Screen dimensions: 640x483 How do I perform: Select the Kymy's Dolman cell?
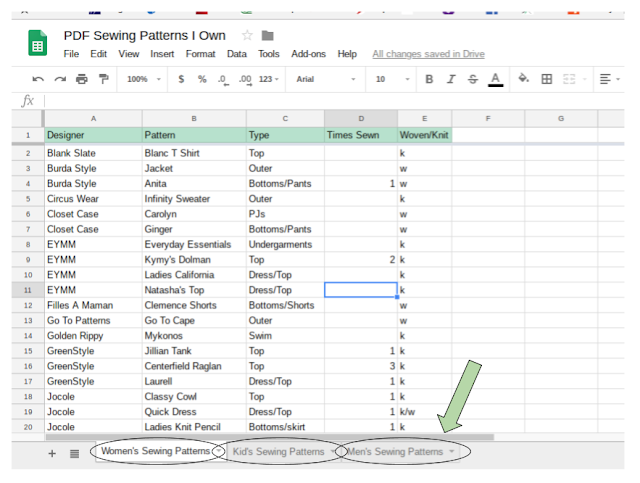[x=194, y=260]
